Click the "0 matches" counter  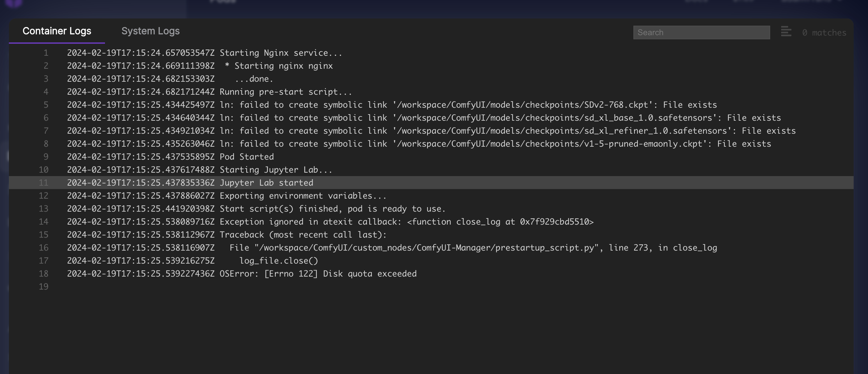824,32
